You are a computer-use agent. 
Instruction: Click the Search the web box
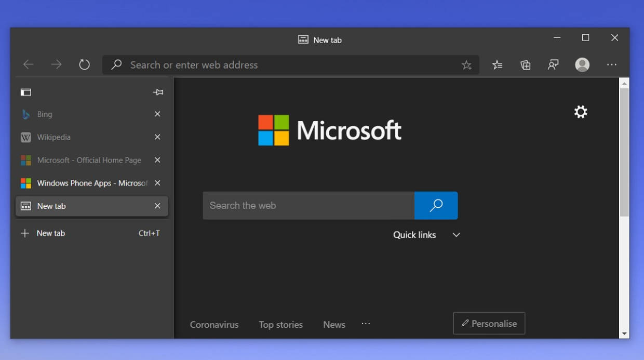(308, 206)
